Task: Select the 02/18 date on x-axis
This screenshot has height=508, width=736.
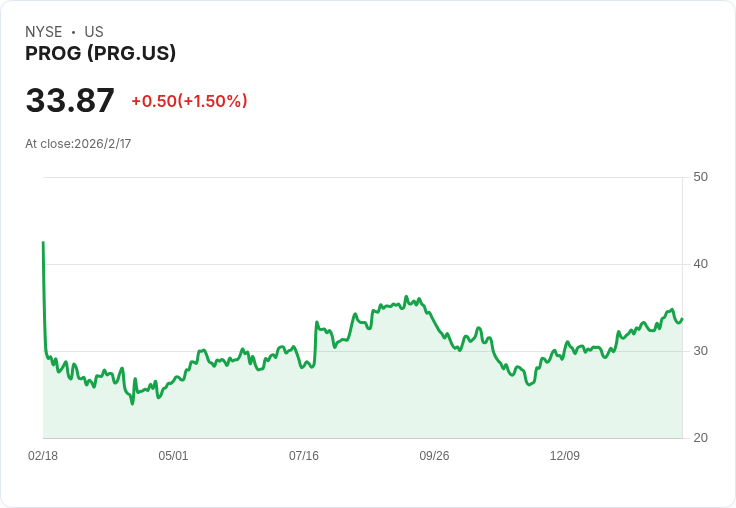Action: 43,456
